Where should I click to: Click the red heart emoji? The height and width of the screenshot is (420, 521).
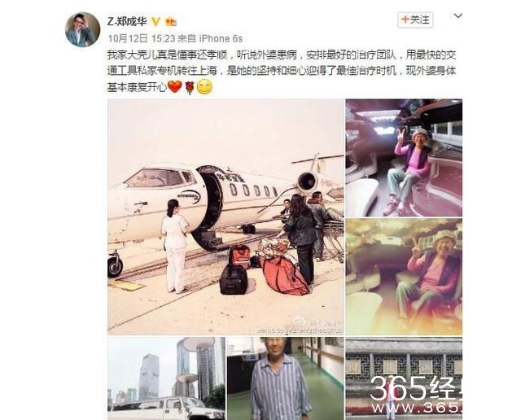coord(175,87)
